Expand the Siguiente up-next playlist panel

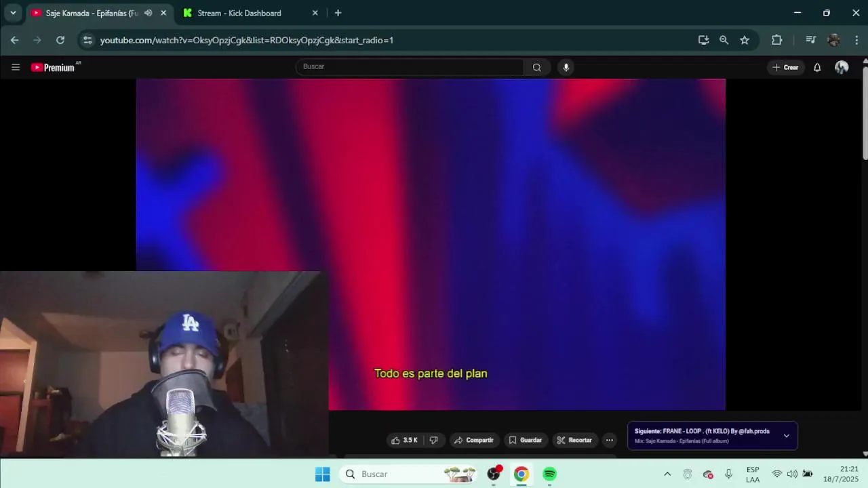pos(786,436)
